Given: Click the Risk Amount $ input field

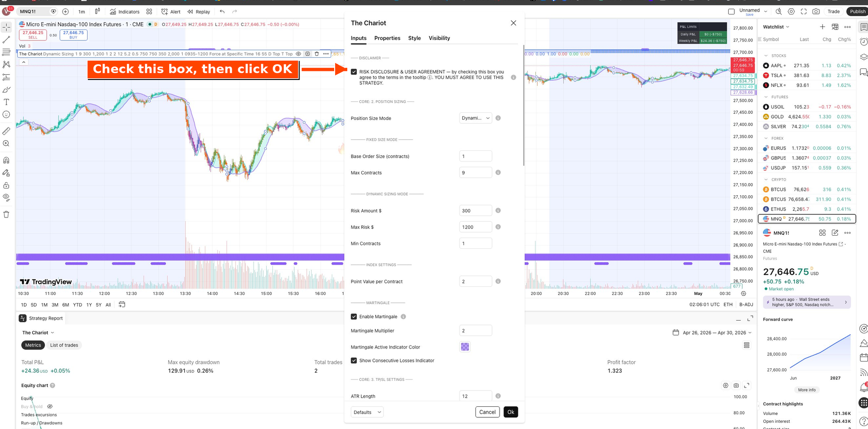Looking at the screenshot, I should click(x=475, y=211).
